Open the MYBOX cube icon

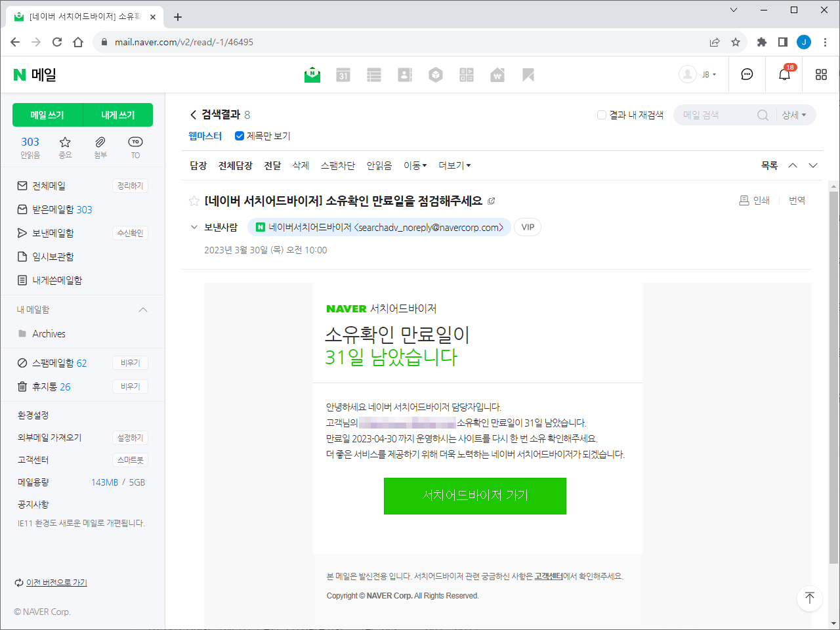(436, 75)
